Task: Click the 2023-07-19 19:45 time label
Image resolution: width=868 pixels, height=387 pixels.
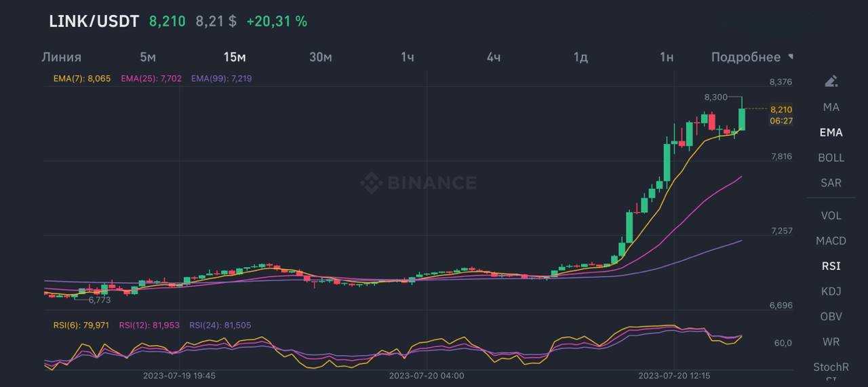Action: [x=179, y=375]
